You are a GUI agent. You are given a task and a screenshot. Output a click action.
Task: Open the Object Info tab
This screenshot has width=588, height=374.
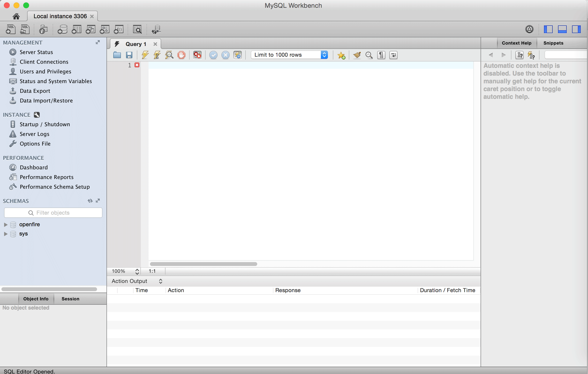[x=36, y=299]
